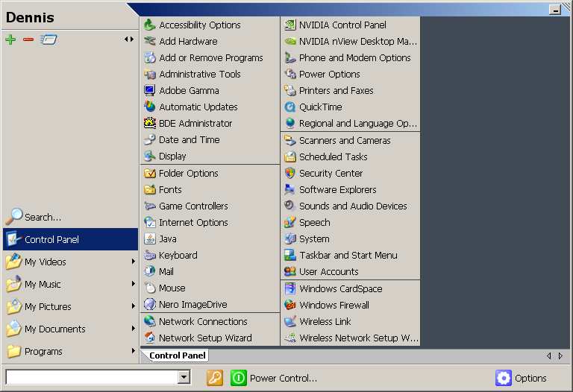The width and height of the screenshot is (573, 392).
Task: Click the blue cards icon under Dennis
Action: pos(48,39)
